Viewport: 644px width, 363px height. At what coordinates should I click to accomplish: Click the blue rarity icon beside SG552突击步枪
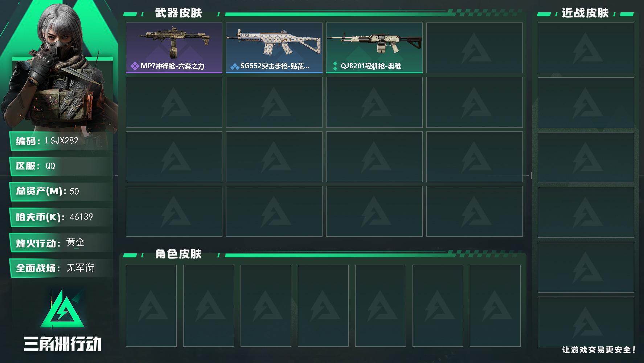pyautogui.click(x=235, y=66)
